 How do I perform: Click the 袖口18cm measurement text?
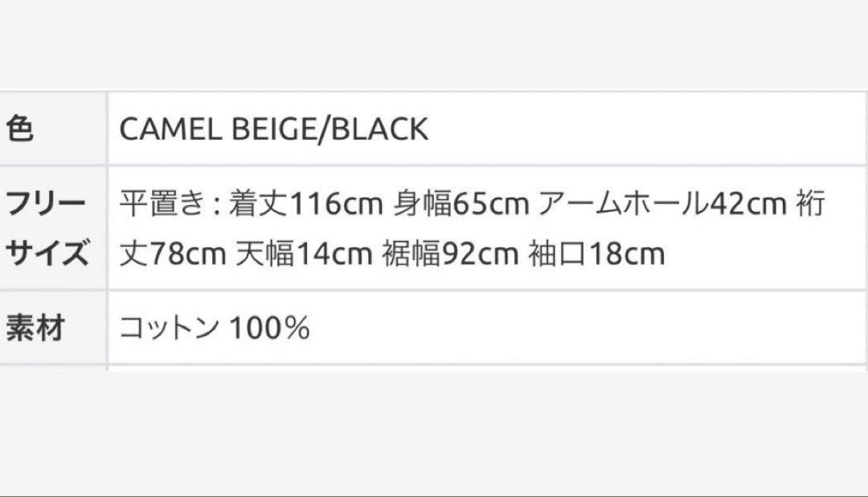click(596, 254)
